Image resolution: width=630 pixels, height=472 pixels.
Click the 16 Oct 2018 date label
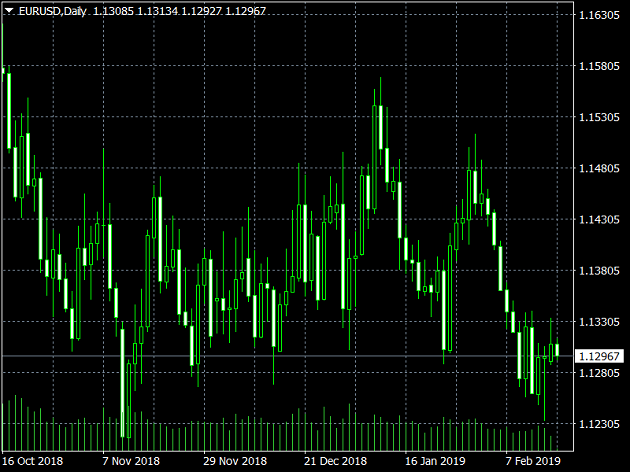tap(33, 461)
